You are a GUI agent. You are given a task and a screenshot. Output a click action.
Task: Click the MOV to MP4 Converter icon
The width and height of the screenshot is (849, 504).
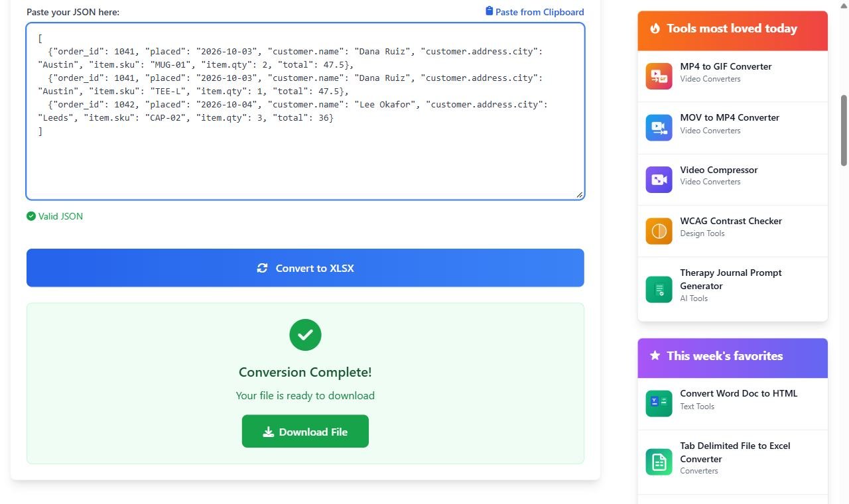coord(659,127)
